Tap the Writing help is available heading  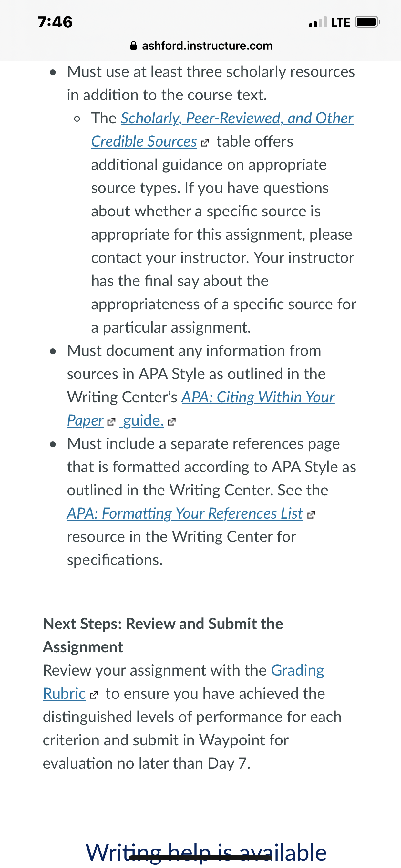[206, 852]
